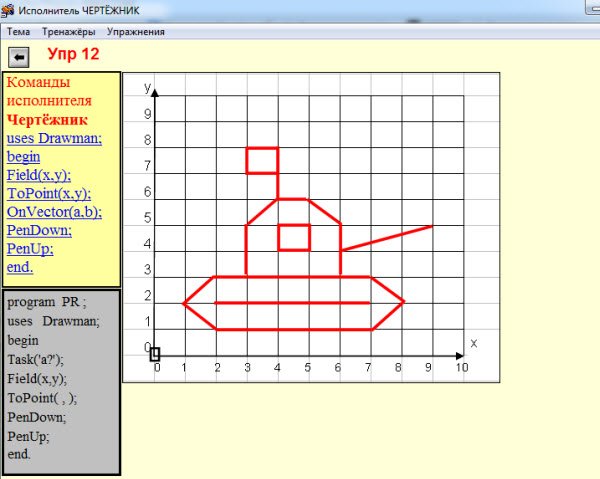Select the blue Field(x,y); command link
The image size is (600, 479).
[39, 175]
